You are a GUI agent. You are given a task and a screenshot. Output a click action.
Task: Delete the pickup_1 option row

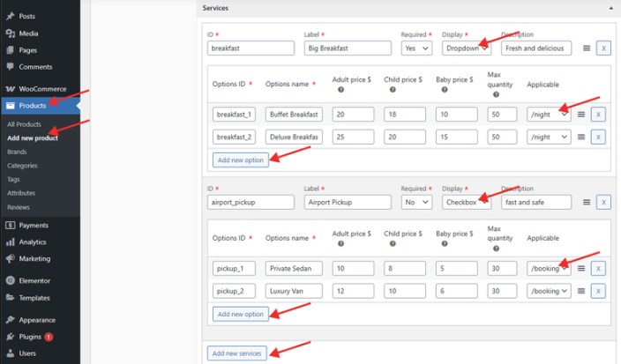[598, 268]
